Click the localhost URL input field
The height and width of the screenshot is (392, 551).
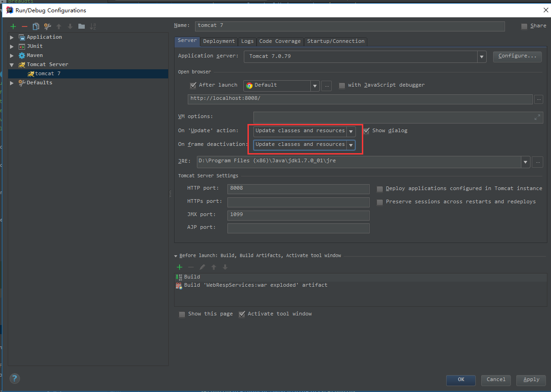pyautogui.click(x=360, y=99)
